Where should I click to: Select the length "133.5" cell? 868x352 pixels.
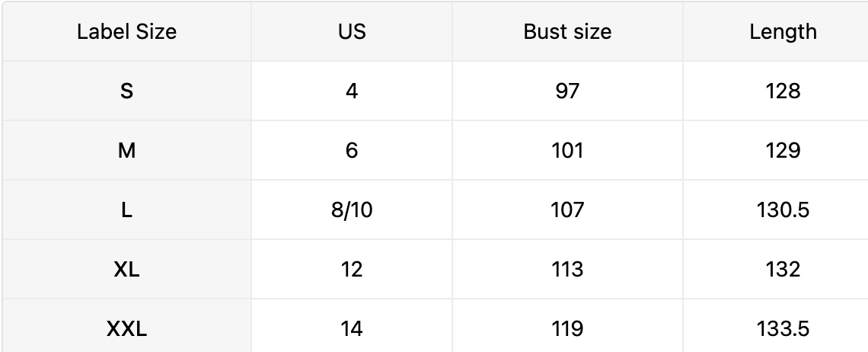(x=783, y=329)
